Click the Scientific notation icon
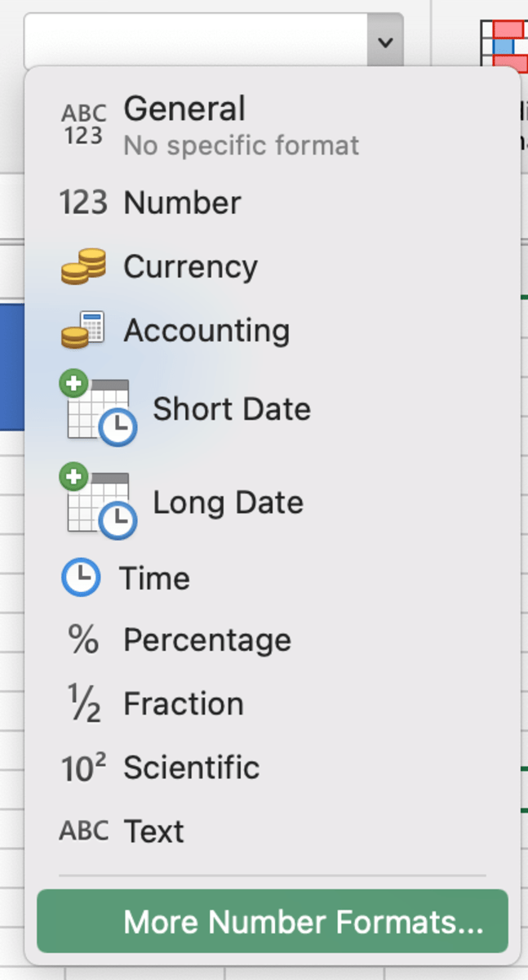Image resolution: width=528 pixels, height=980 pixels. (x=83, y=768)
